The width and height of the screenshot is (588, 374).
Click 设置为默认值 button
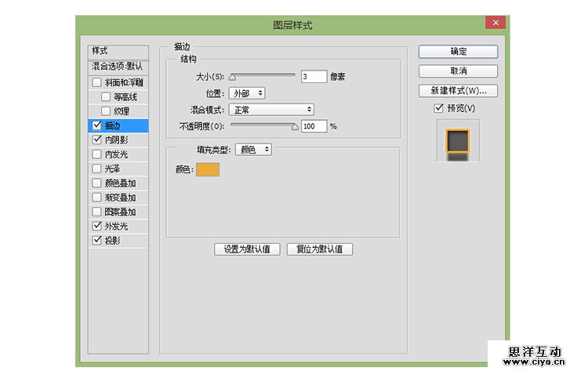click(247, 249)
